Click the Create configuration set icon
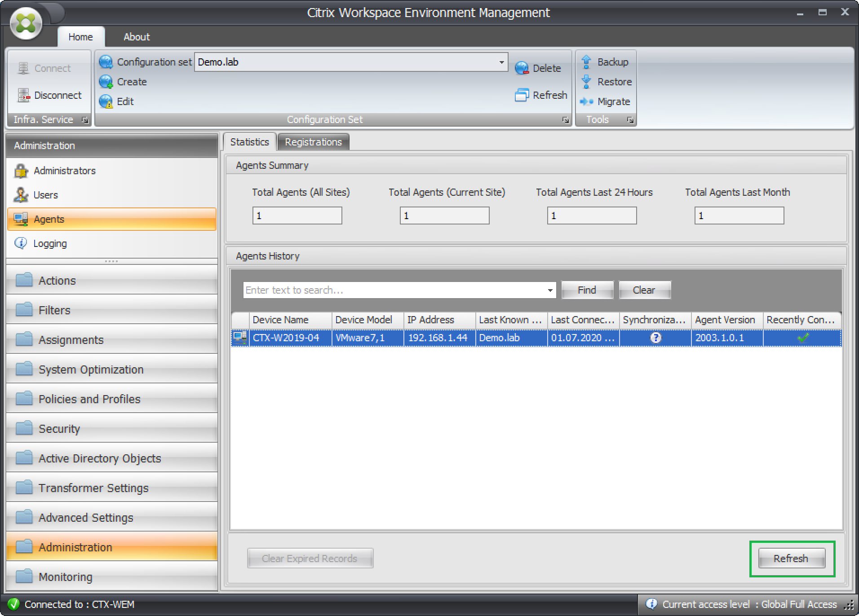 pyautogui.click(x=106, y=82)
